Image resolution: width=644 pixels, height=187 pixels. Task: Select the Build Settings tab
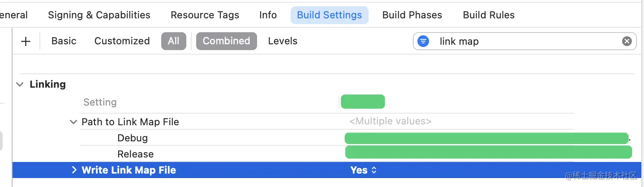[330, 15]
